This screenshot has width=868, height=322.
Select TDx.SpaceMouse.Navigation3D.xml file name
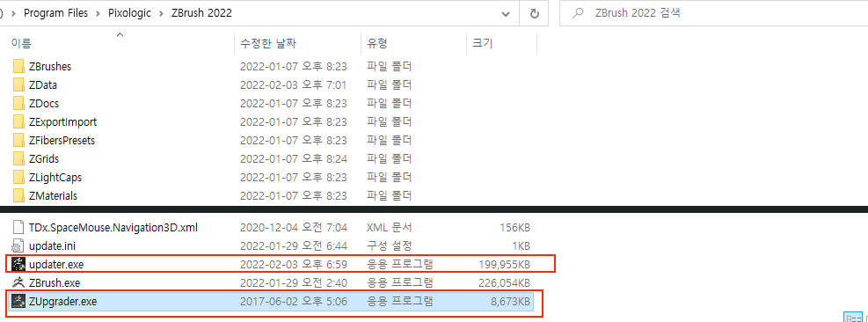[x=113, y=227]
